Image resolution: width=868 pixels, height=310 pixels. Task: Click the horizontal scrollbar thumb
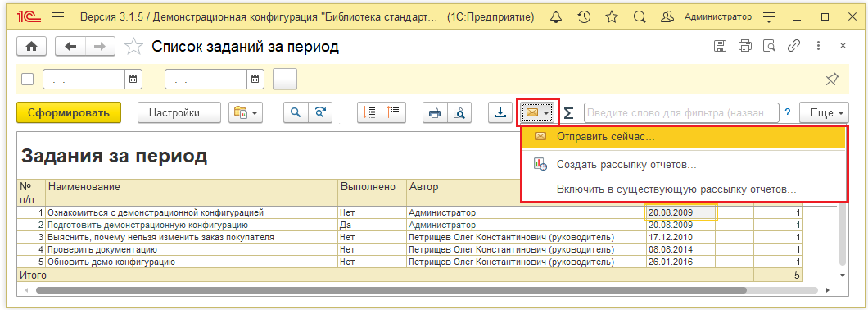391,290
